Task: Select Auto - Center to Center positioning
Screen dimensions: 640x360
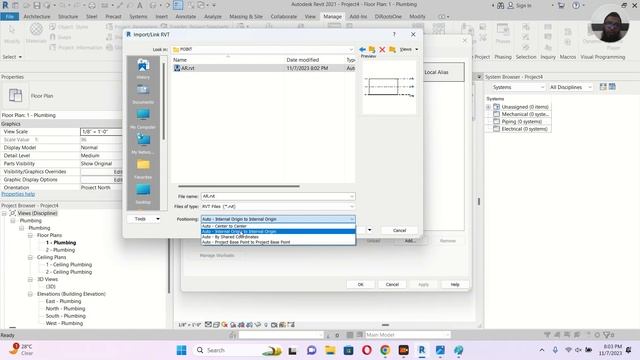Action: pyautogui.click(x=278, y=226)
